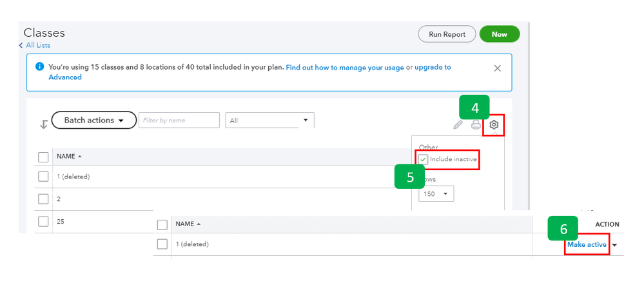Click the print list icon
The image size is (644, 292).
point(476,125)
